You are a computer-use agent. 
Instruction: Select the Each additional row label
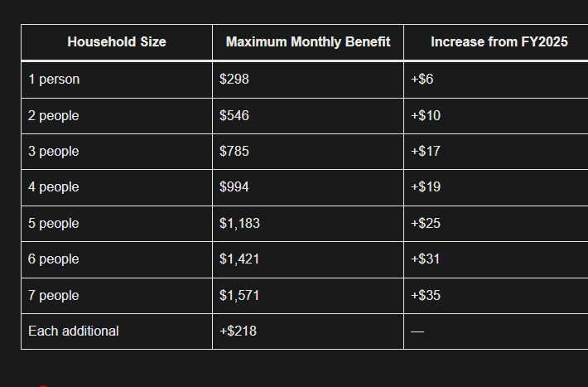74,331
